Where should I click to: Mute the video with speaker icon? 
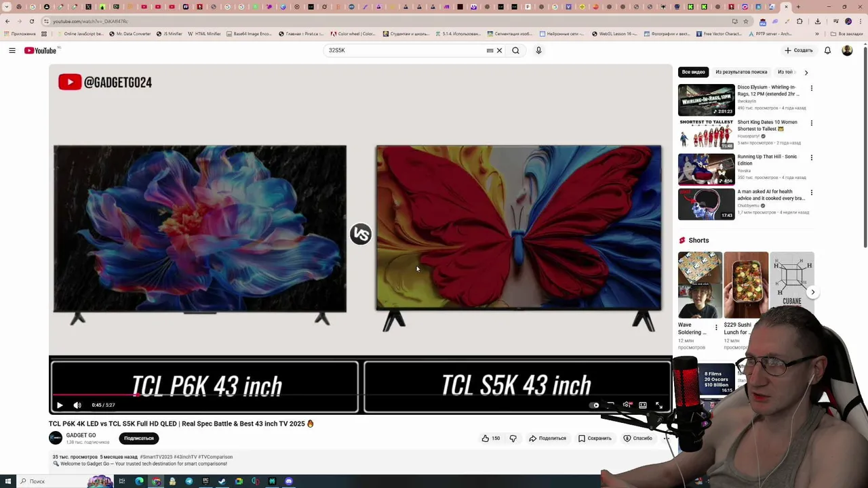(77, 405)
